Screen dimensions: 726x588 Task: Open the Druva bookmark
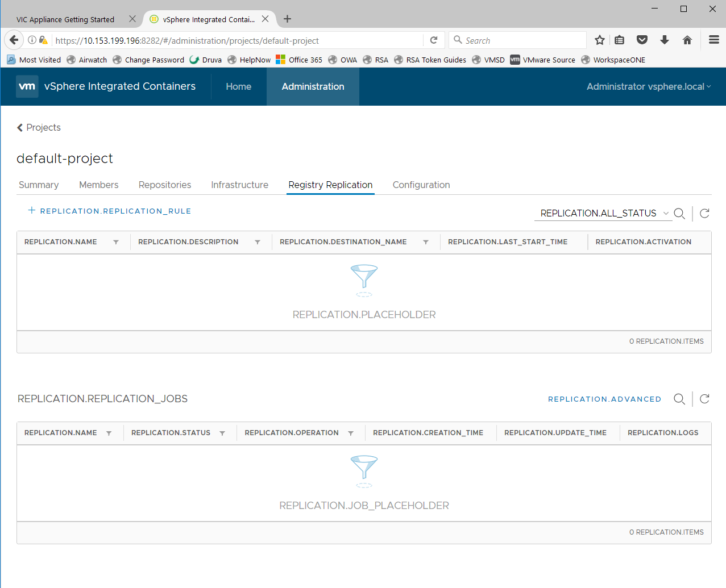coord(206,60)
